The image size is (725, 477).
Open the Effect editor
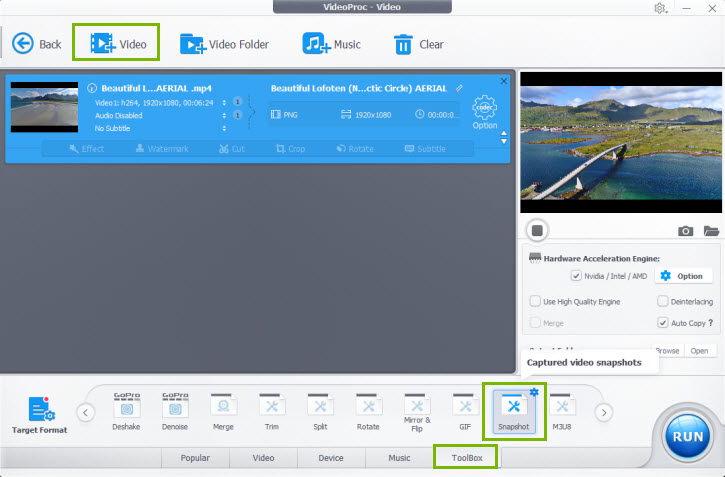pos(86,149)
